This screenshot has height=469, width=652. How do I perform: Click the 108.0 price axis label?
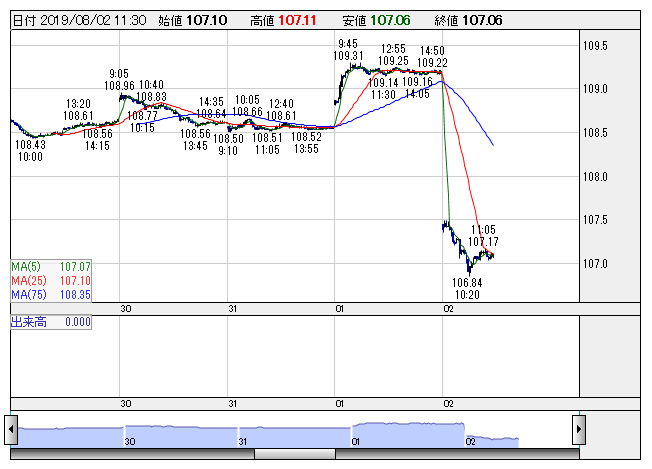tap(595, 177)
